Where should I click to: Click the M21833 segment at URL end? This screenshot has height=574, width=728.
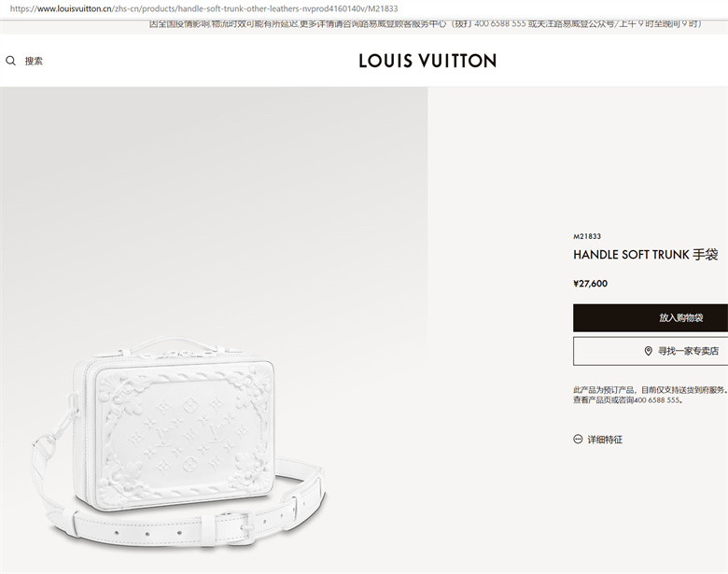click(x=383, y=8)
